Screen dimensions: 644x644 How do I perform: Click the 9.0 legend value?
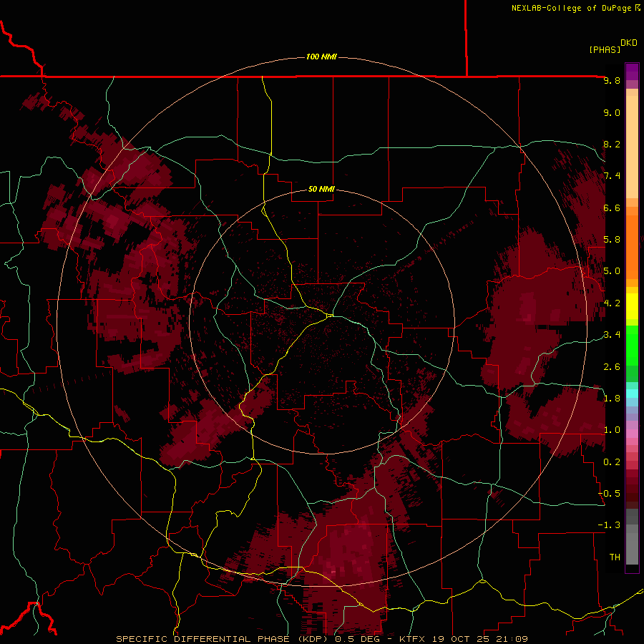coord(612,112)
